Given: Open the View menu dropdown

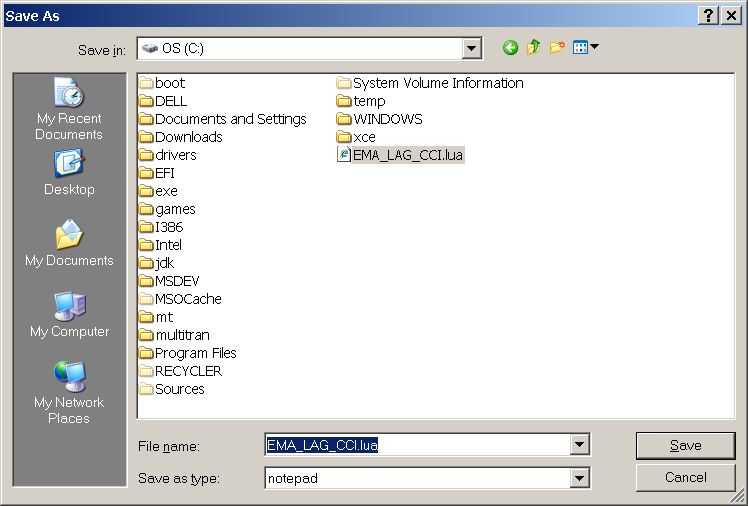Looking at the screenshot, I should click(x=586, y=48).
